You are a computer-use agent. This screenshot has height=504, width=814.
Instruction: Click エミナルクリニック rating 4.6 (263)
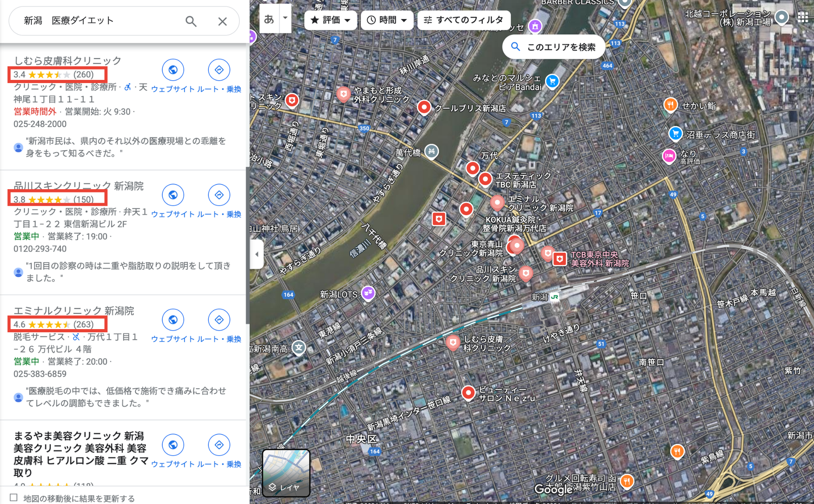[x=54, y=324]
